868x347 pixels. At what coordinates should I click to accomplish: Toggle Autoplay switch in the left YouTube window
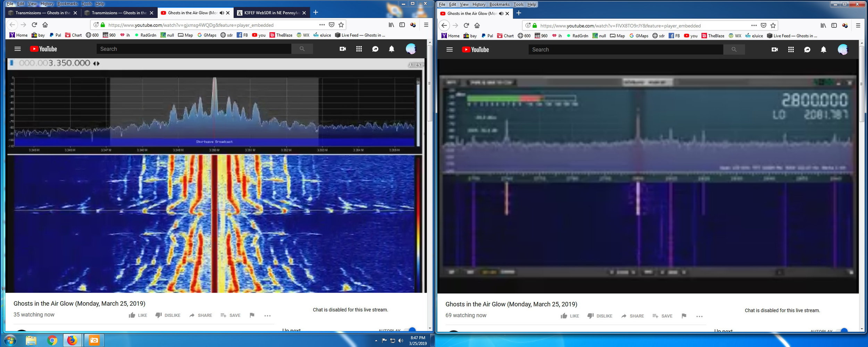411,329
